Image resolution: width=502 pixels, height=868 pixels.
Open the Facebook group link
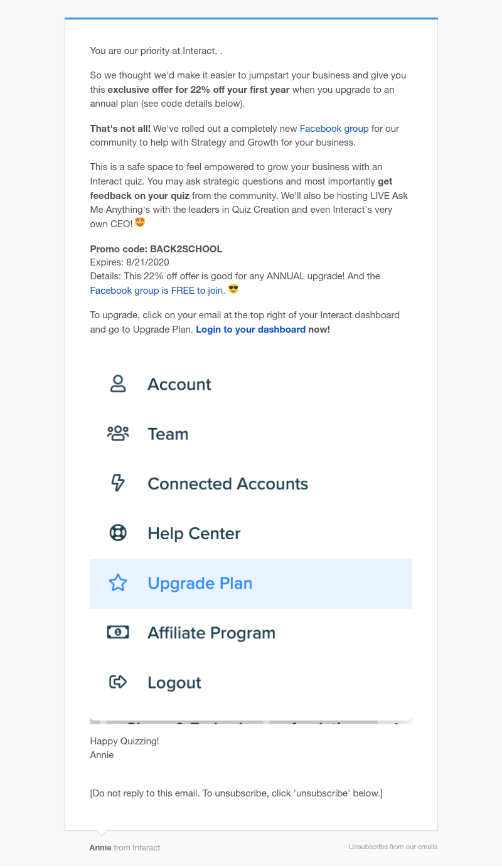tap(334, 128)
